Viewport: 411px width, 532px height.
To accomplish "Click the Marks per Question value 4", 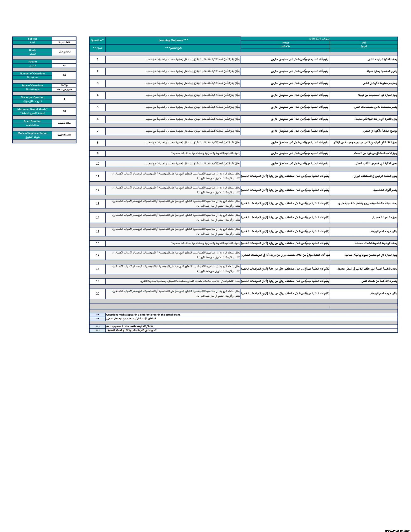I will coord(64,99).
